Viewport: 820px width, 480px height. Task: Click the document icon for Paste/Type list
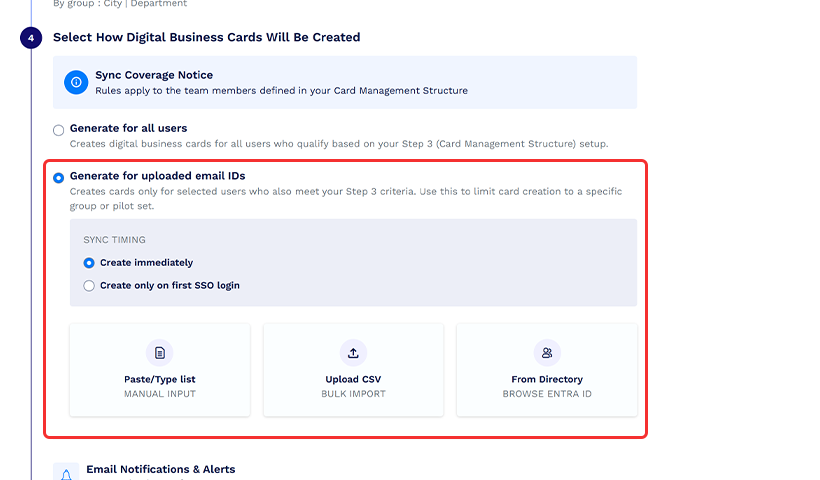159,352
